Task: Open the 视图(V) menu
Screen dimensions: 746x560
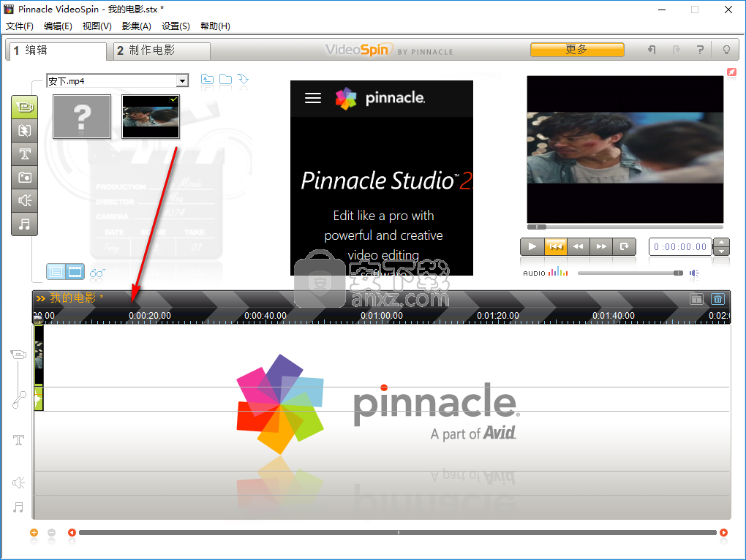Action: [97, 26]
